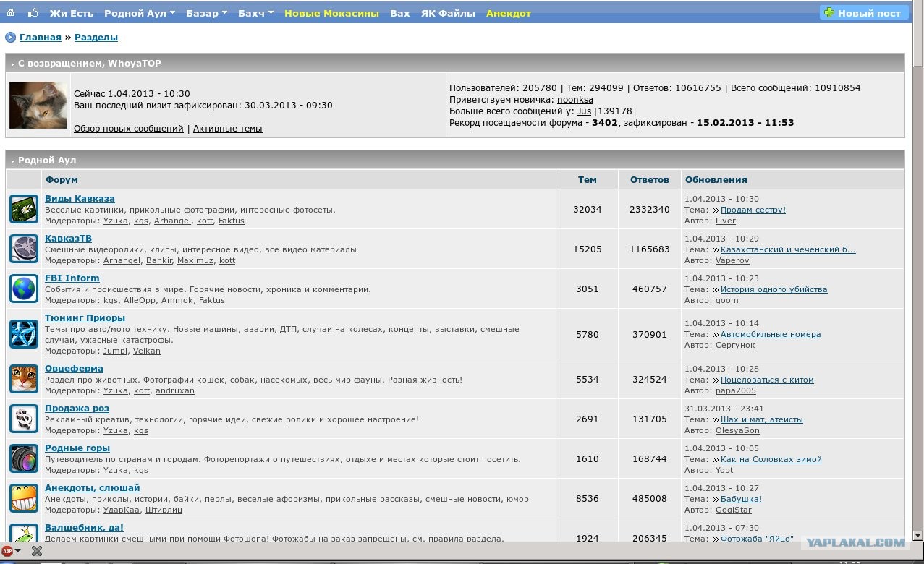The height and width of the screenshot is (564, 924).
Task: Expand the Родной Аул dropdown menu
Action: coord(140,13)
